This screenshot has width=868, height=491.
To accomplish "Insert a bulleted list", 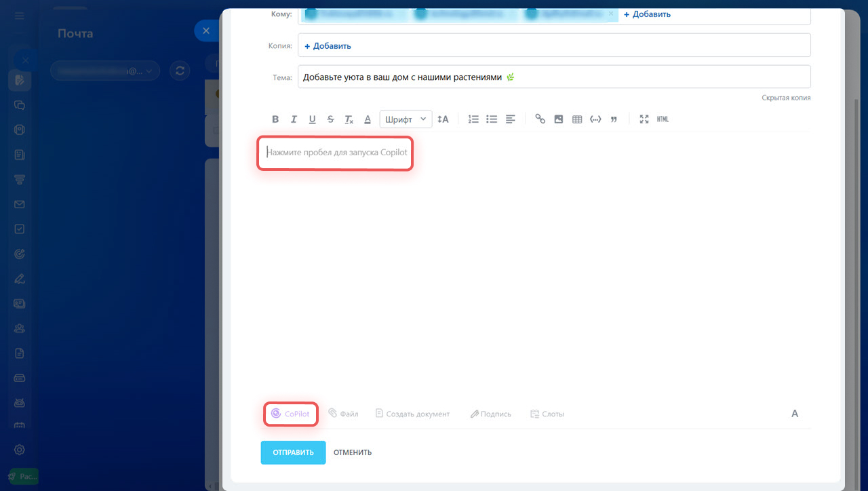I will pyautogui.click(x=492, y=119).
